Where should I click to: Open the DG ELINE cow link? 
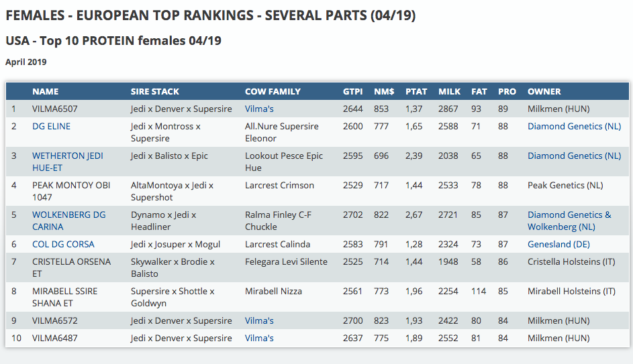[x=51, y=126]
